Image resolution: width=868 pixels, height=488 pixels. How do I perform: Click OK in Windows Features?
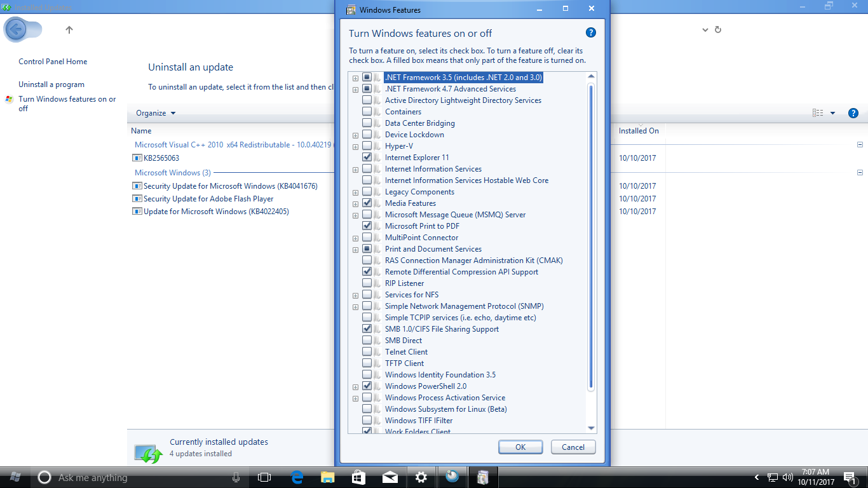point(520,447)
